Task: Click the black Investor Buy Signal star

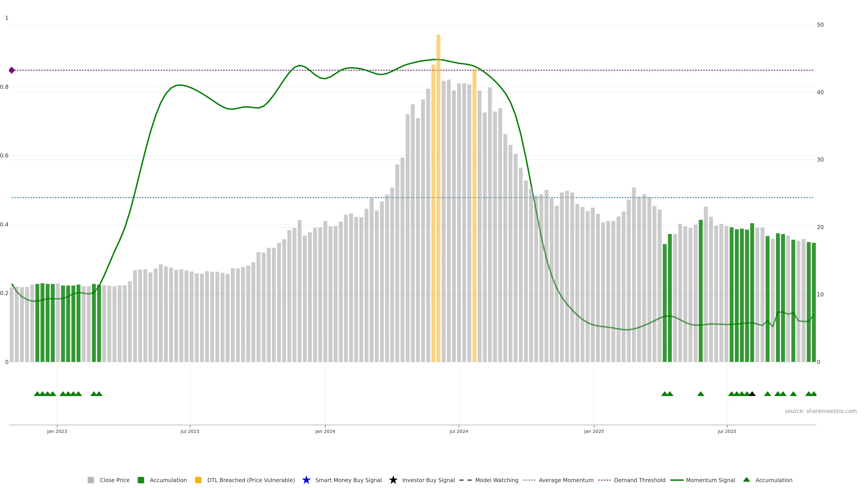Action: click(393, 480)
